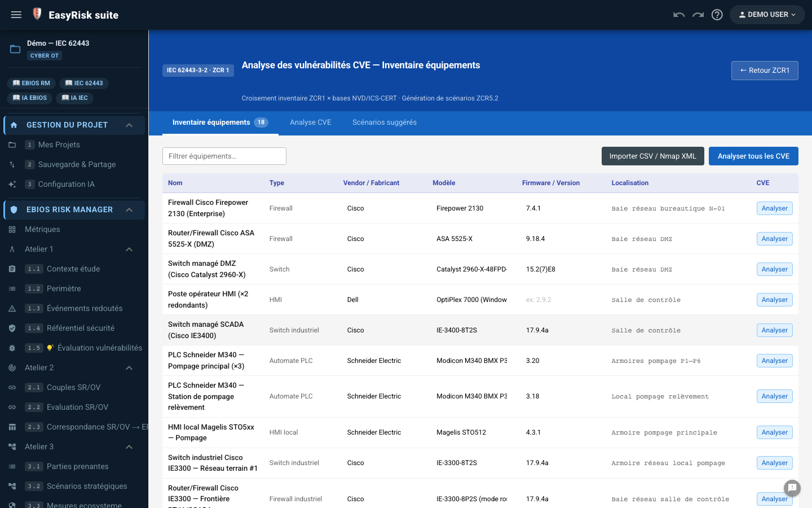The height and width of the screenshot is (508, 812).
Task: Analyser the PLC Schneider M340 Pompage principal row
Action: (x=775, y=361)
